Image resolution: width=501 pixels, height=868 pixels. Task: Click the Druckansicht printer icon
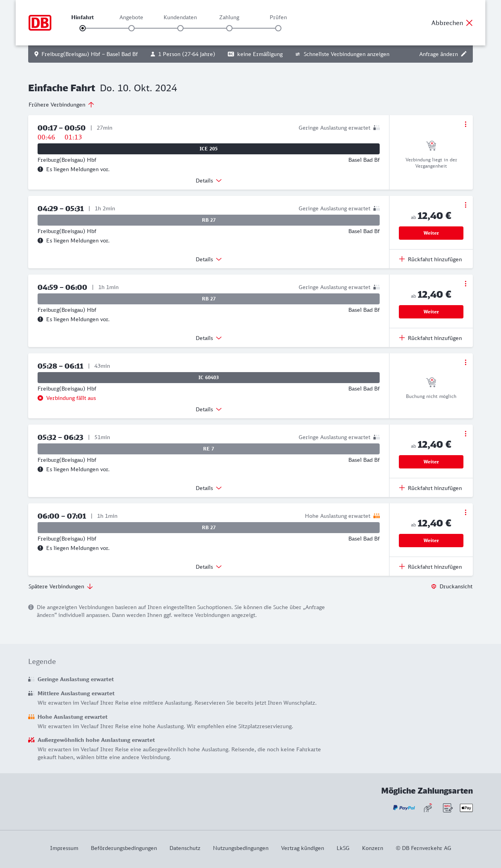coord(434,586)
